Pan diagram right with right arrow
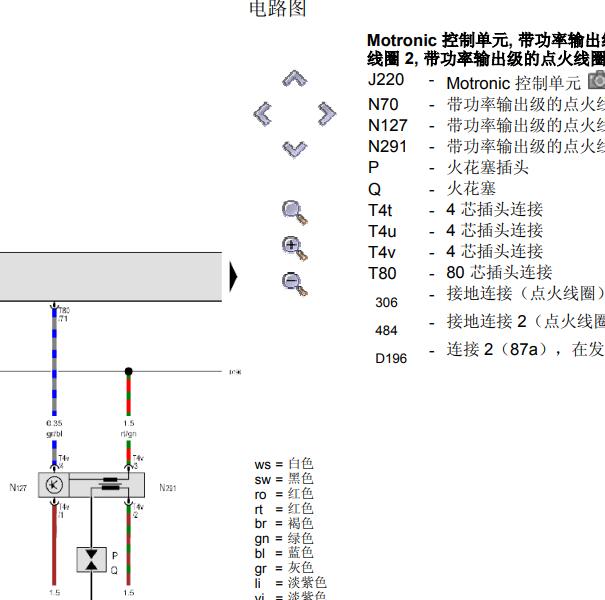Viewport: 605px width, 600px height. 327,114
